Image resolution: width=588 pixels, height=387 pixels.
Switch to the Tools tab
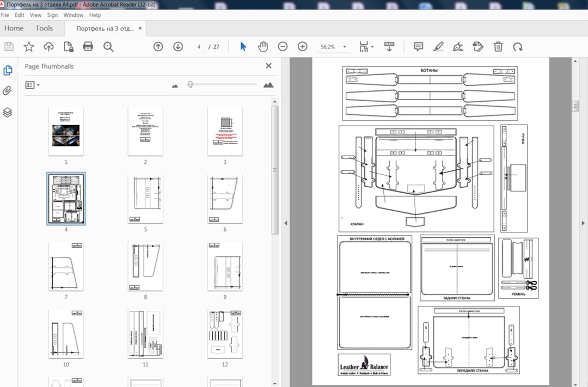[44, 28]
